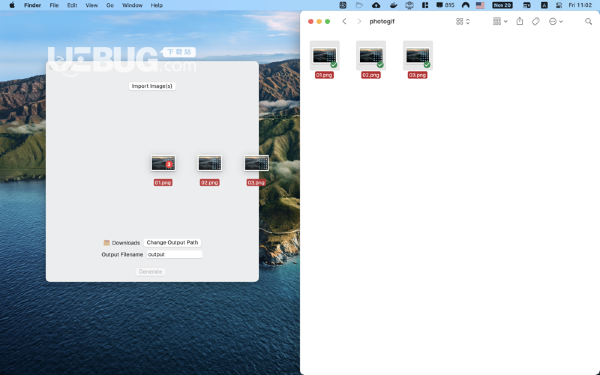The image size is (600, 375).
Task: Focus the Output Filename text field
Action: 174,254
